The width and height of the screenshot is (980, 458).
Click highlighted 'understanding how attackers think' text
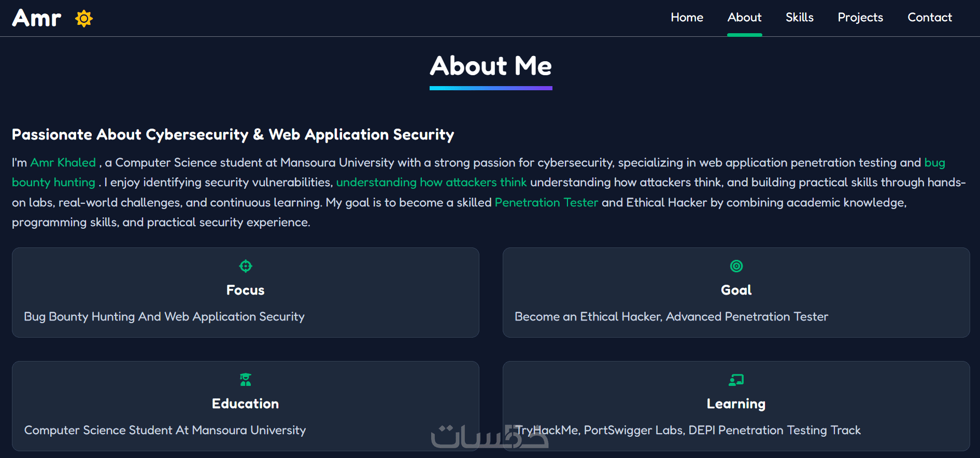point(431,182)
